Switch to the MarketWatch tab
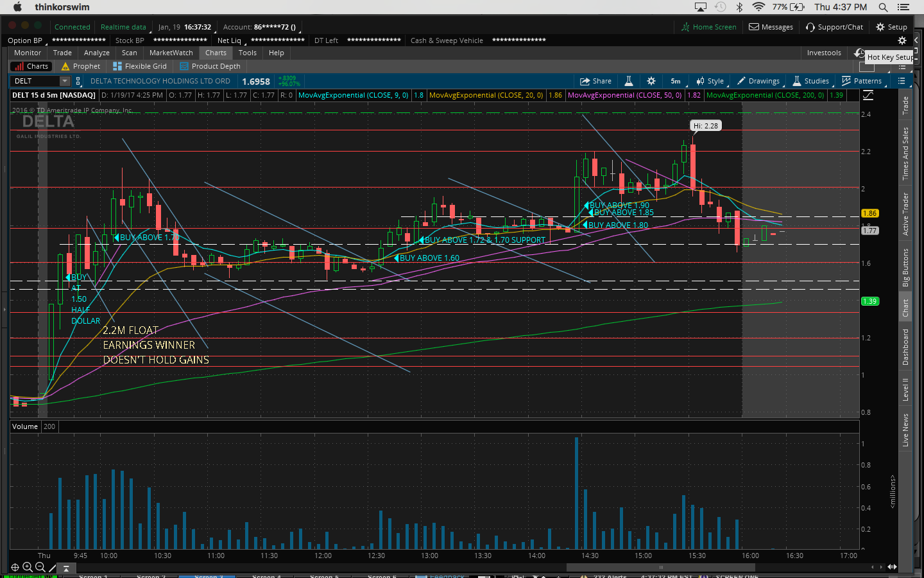924x578 pixels. [x=171, y=53]
